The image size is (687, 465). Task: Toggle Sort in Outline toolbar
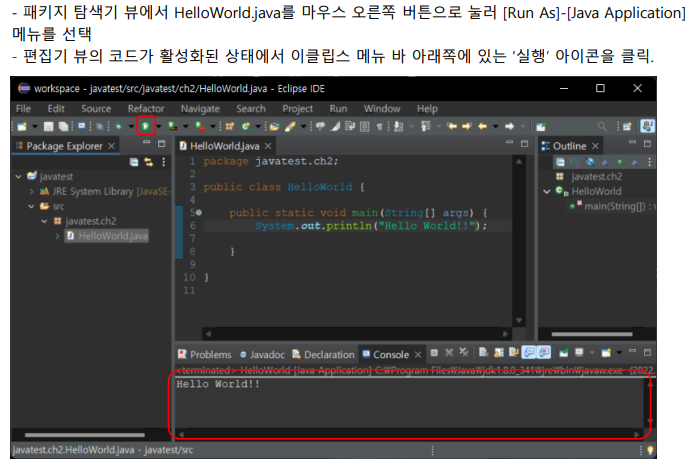click(x=575, y=162)
